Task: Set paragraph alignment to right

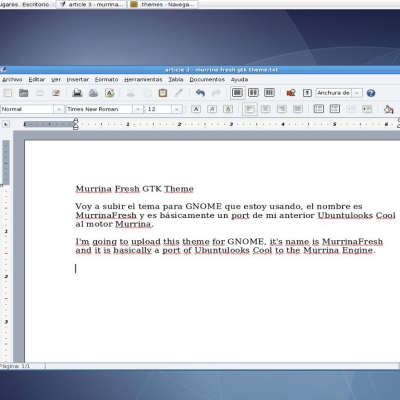Action: [x=282, y=109]
